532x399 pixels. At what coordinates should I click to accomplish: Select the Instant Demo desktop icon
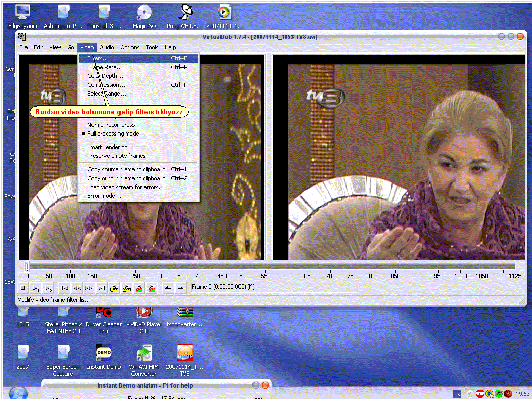pyautogui.click(x=103, y=357)
